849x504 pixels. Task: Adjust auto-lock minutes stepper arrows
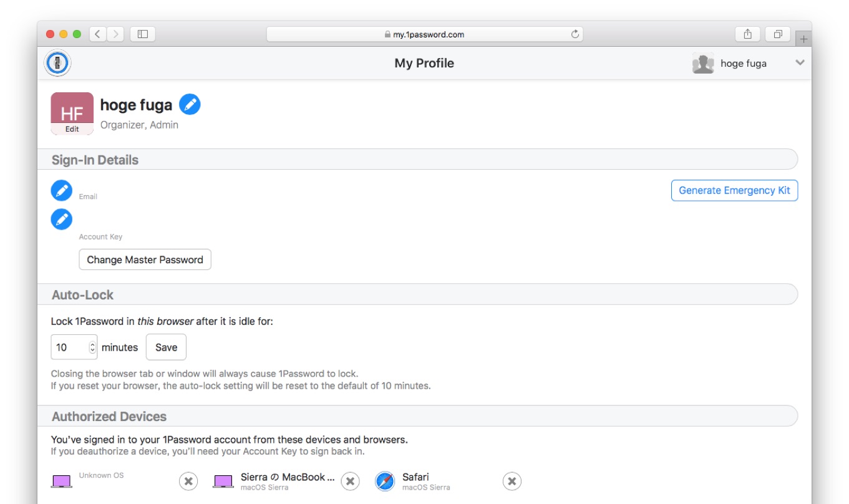[x=93, y=347]
